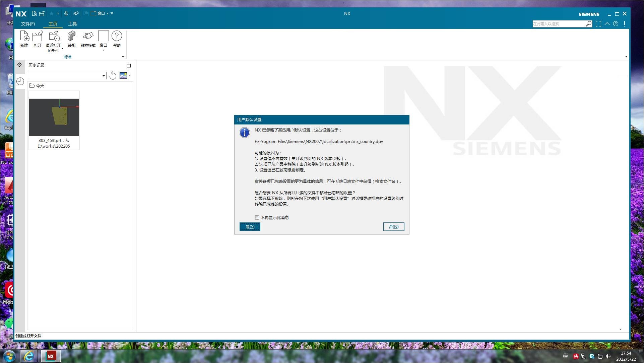
Task: Enable 触控模式 touch mode
Action: coord(88,39)
